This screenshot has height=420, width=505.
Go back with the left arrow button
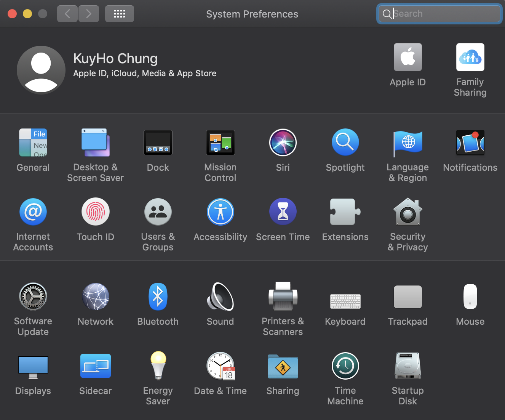click(67, 14)
